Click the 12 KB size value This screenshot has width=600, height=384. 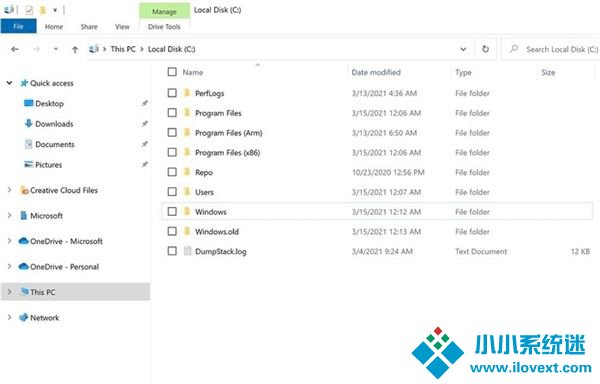pos(580,251)
